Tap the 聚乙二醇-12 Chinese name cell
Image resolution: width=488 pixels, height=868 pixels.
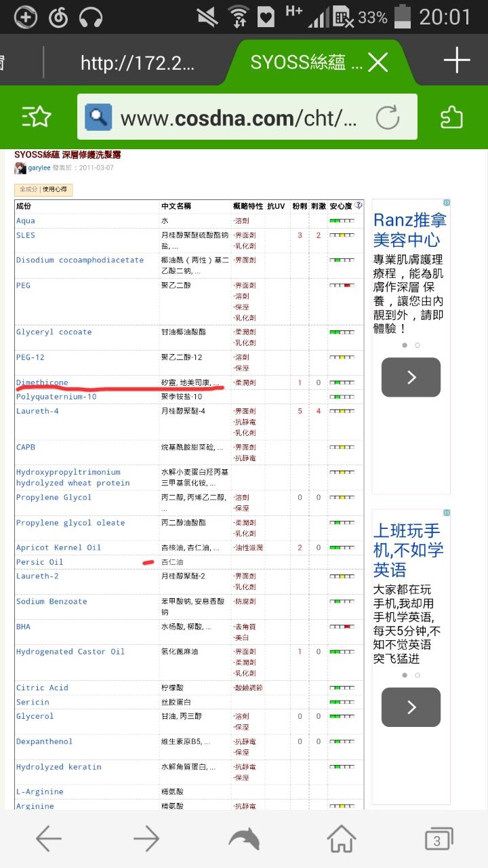pos(181,357)
